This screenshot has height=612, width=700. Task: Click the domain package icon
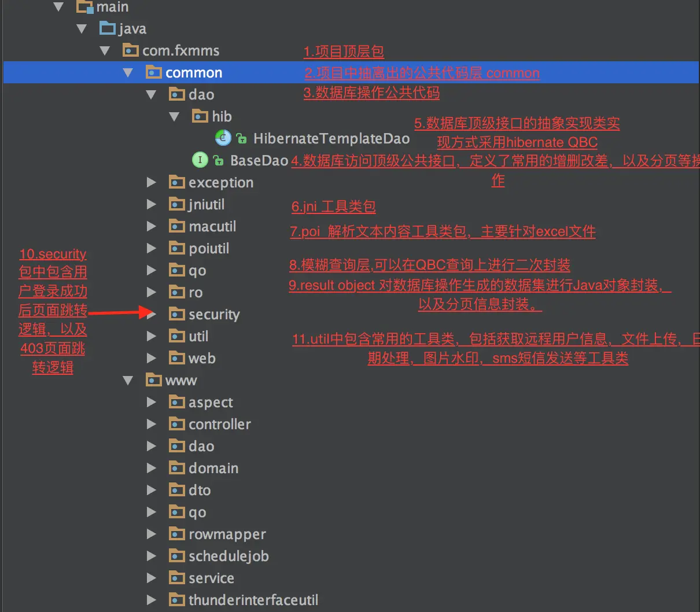(177, 468)
